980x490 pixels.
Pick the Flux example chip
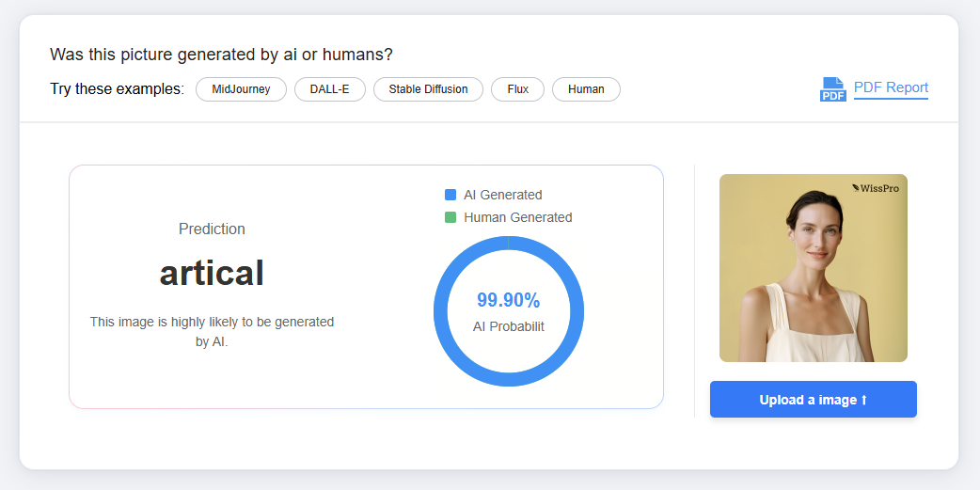click(x=517, y=89)
